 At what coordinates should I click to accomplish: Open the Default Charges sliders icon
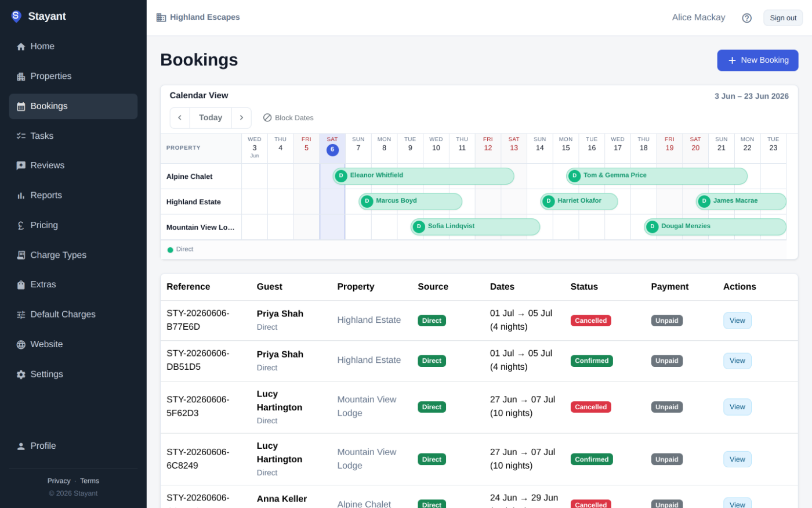coord(21,315)
